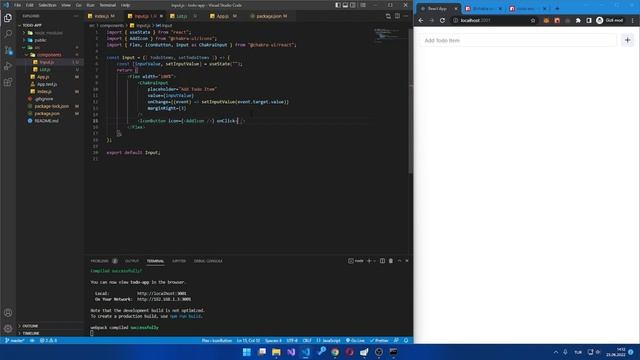This screenshot has height=360, width=640.
Task: Open the Manage gear in activity bar
Action: pyautogui.click(x=8, y=328)
